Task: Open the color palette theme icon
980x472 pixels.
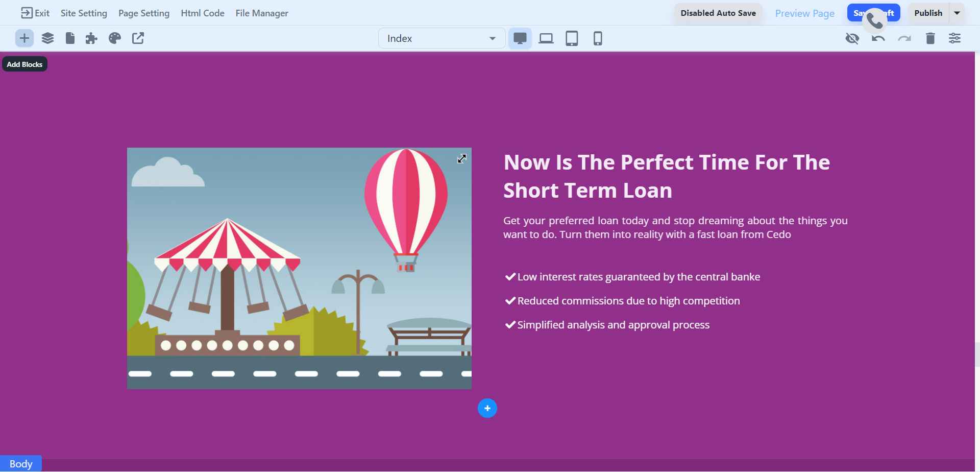Action: coord(115,38)
